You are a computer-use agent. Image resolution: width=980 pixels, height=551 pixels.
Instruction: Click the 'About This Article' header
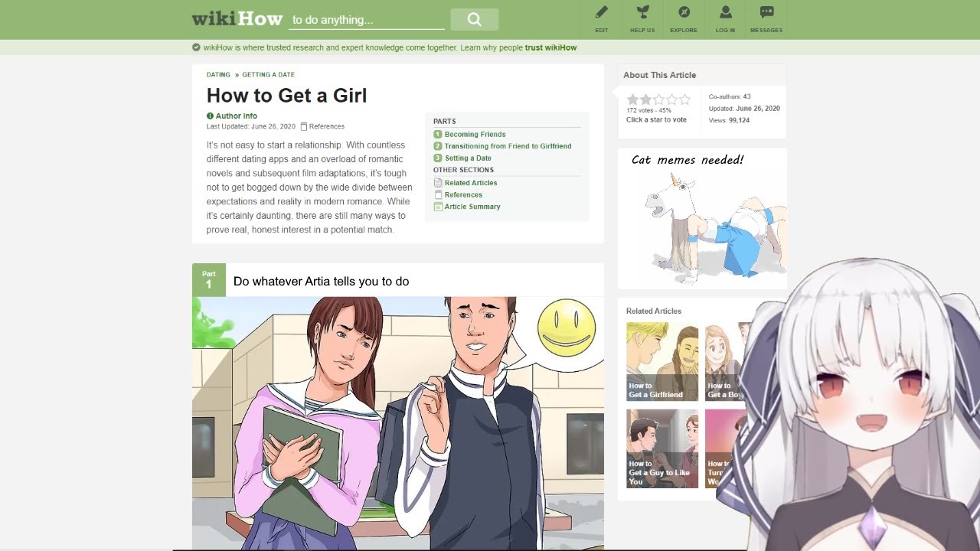(x=659, y=75)
